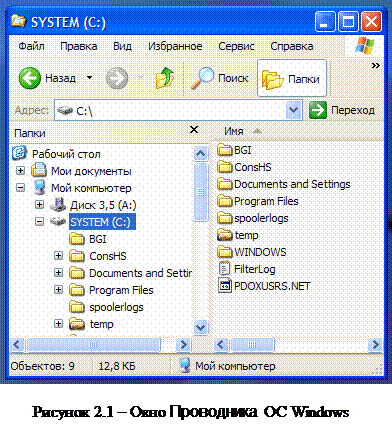
Task: Select BGI folder in the tree
Action: (x=98, y=239)
